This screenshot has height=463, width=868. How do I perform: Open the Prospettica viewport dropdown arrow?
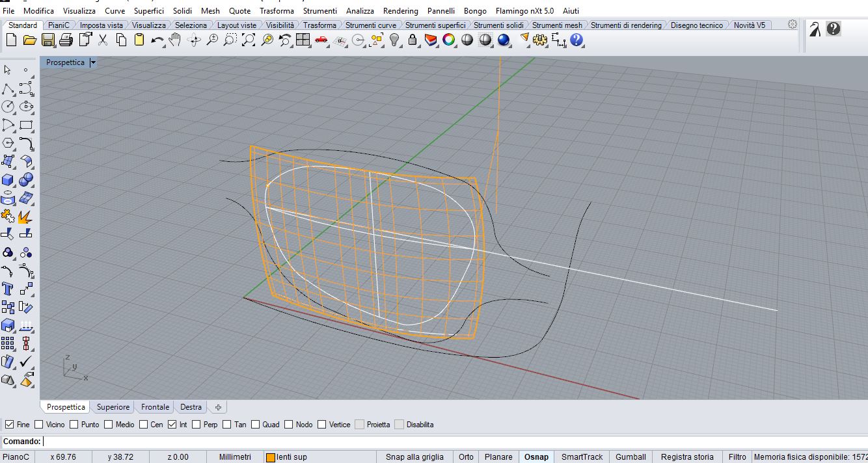click(93, 62)
